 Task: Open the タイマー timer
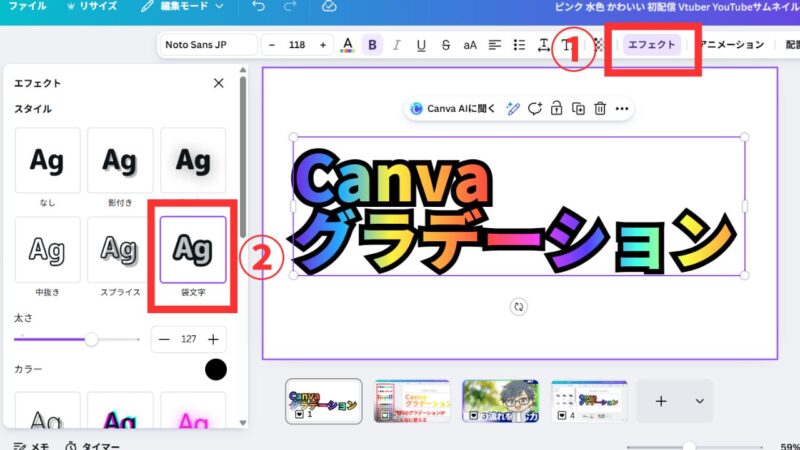pos(93,445)
